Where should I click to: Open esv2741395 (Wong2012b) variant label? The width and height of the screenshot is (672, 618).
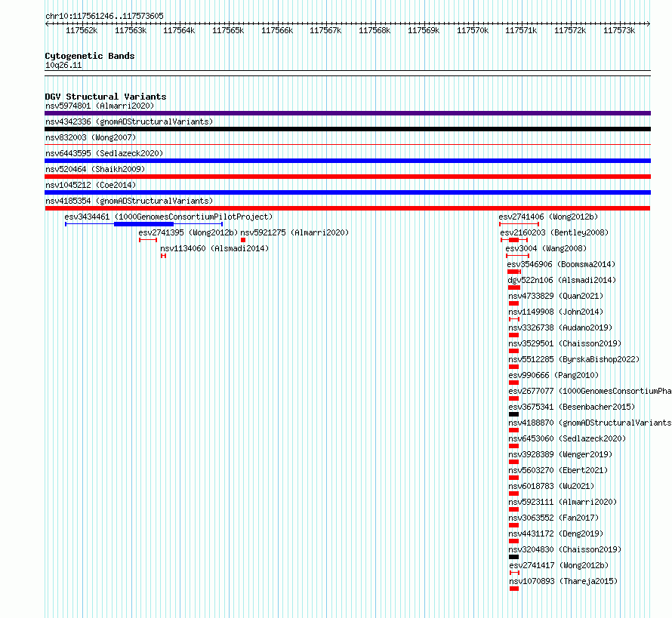pos(188,232)
